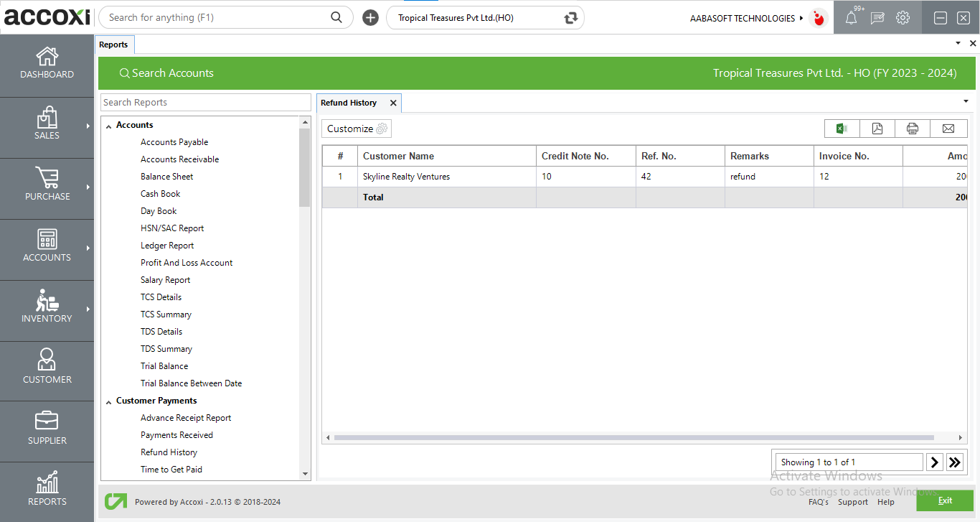Open the Dashboard from sidebar
The width and height of the screenshot is (980, 522).
47,63
